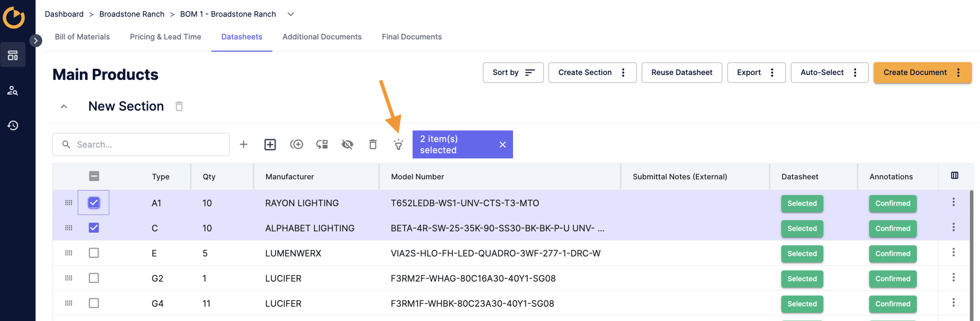Open the breadcrumb BOM dropdown arrow
Image resolution: width=980 pixels, height=321 pixels.
click(291, 14)
